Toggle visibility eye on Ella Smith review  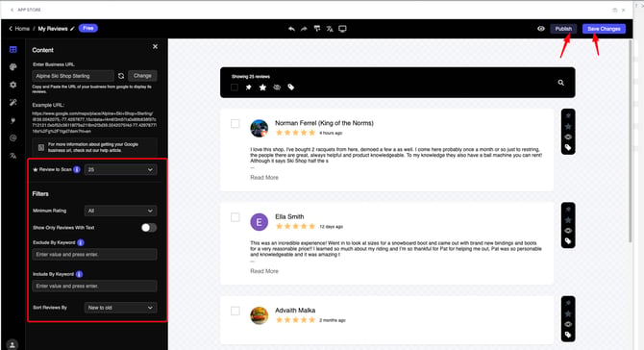coord(568,231)
